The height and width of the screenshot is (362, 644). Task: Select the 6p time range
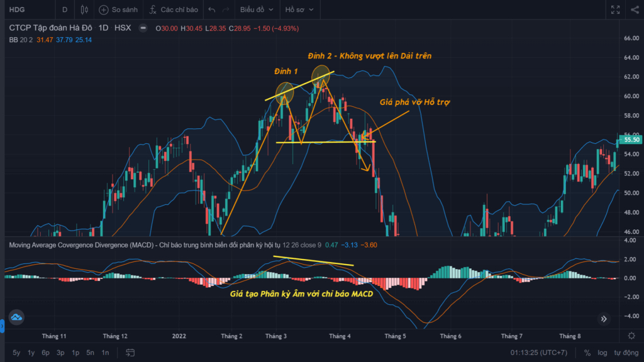point(45,353)
